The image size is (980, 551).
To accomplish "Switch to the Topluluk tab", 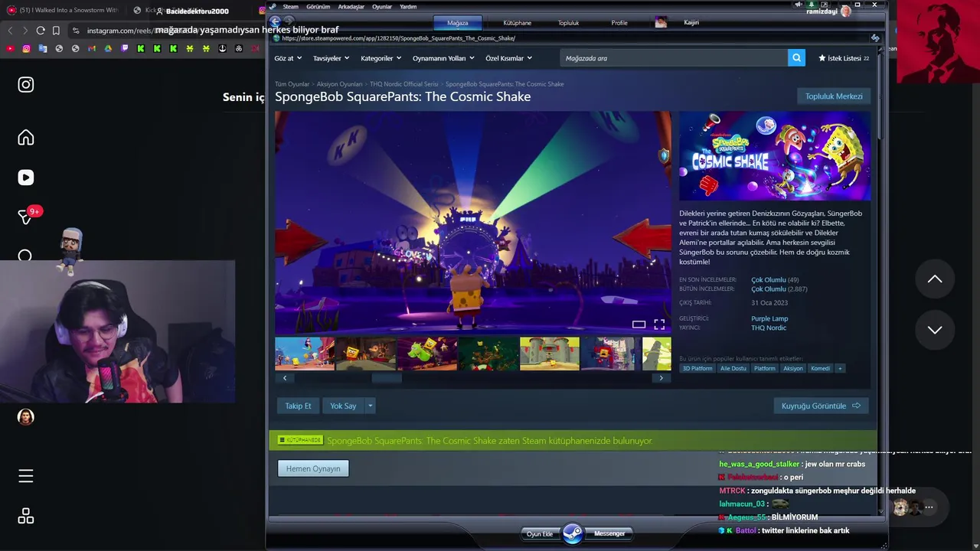I will point(568,23).
